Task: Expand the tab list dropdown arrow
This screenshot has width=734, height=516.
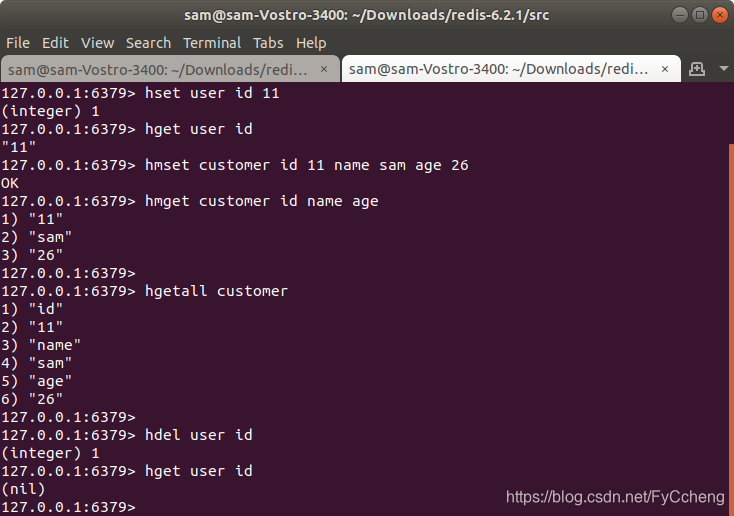Action: (x=723, y=69)
